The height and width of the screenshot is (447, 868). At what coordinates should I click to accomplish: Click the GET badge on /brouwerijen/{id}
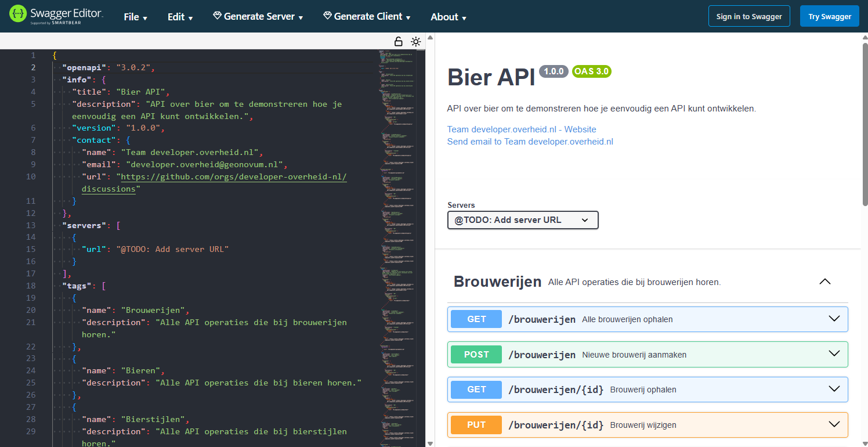(x=476, y=389)
